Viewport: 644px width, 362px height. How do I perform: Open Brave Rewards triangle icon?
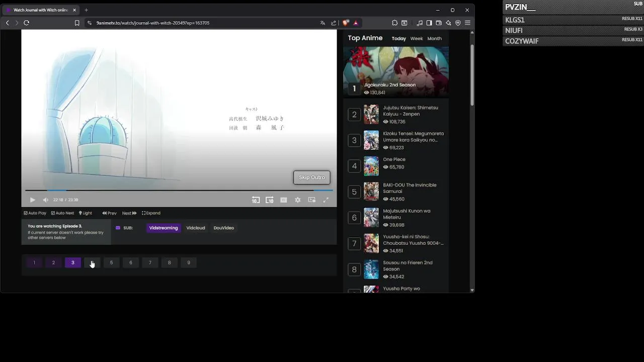pos(356,23)
